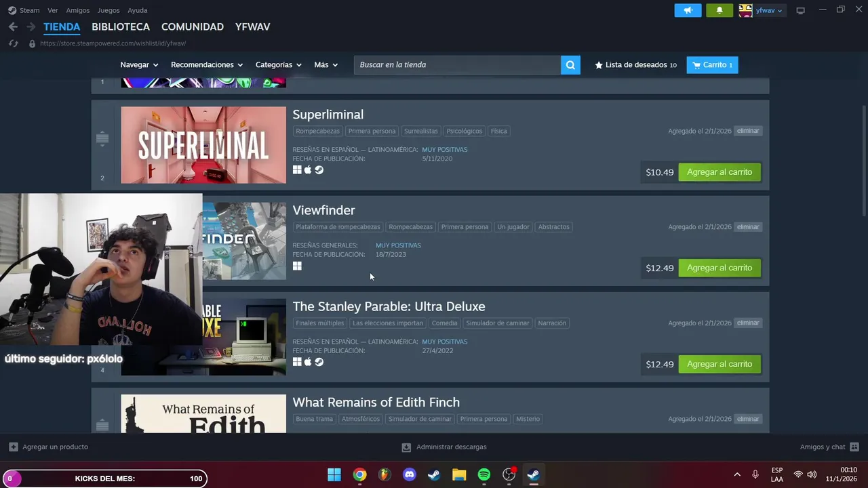This screenshot has height=488, width=868.
Task: Click the Un jugador tag
Action: [x=513, y=227]
